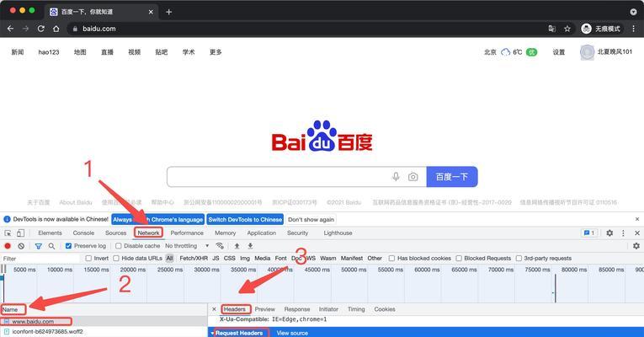Import HAR file upload arrow

click(x=237, y=246)
